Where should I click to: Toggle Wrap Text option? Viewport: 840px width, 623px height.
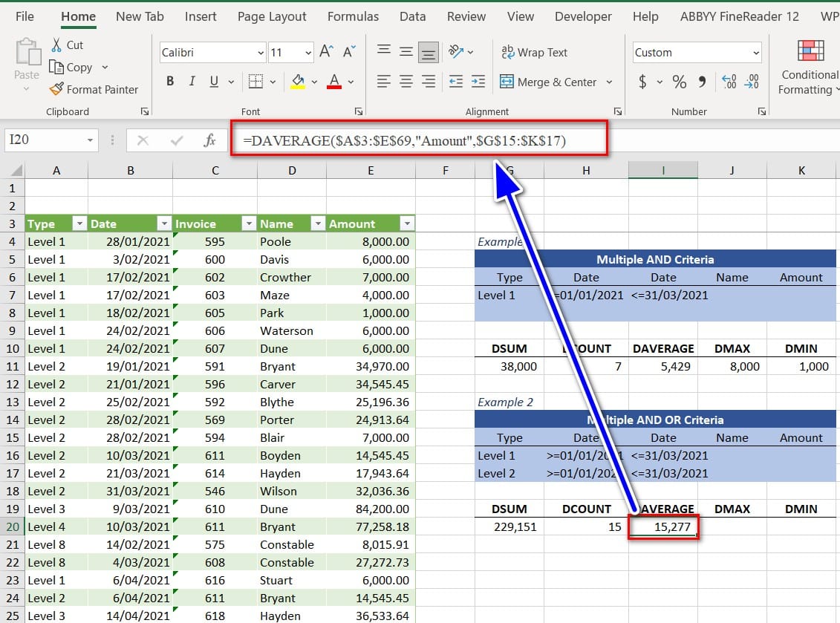[x=535, y=52]
